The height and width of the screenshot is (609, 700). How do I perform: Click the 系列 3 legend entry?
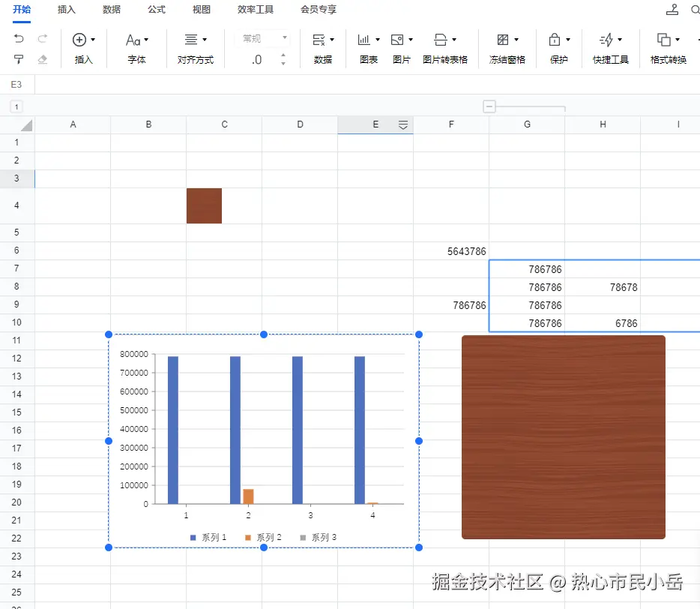point(319,538)
